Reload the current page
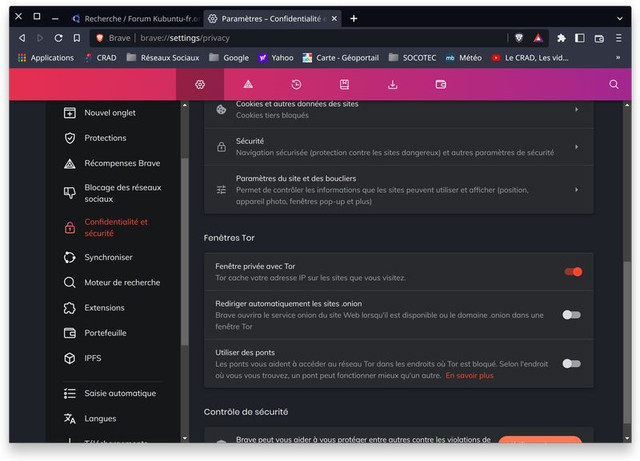640x461 pixels. tap(58, 38)
